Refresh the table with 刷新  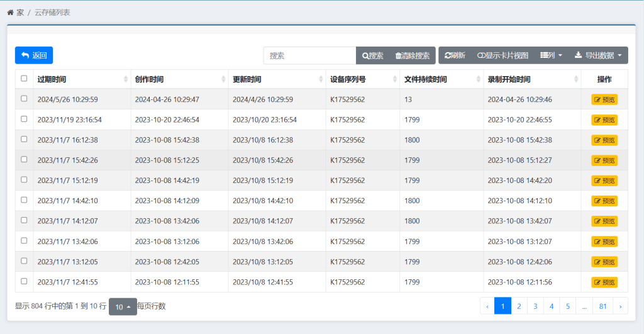click(x=455, y=55)
